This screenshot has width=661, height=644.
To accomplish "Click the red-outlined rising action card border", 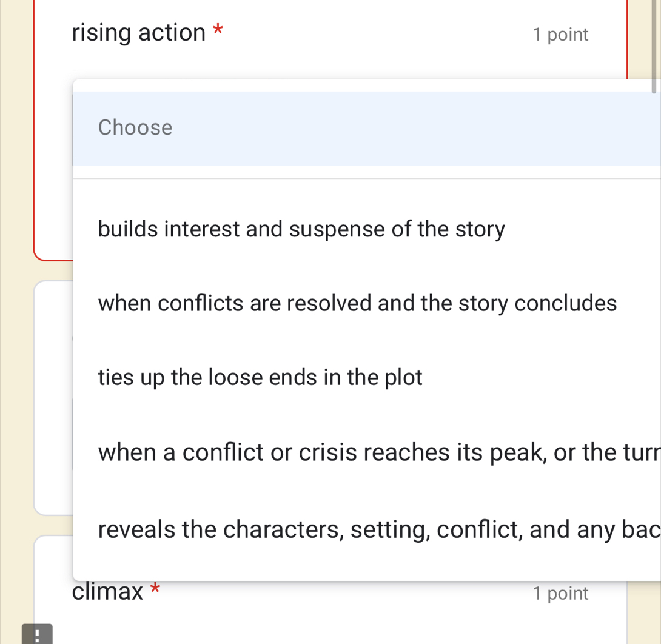I will [x=34, y=127].
